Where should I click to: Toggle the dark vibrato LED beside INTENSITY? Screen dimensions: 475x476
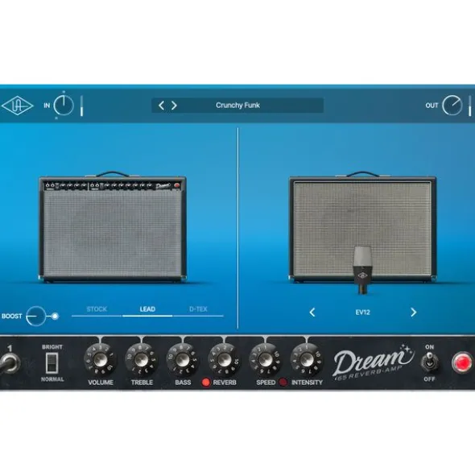pos(283,383)
